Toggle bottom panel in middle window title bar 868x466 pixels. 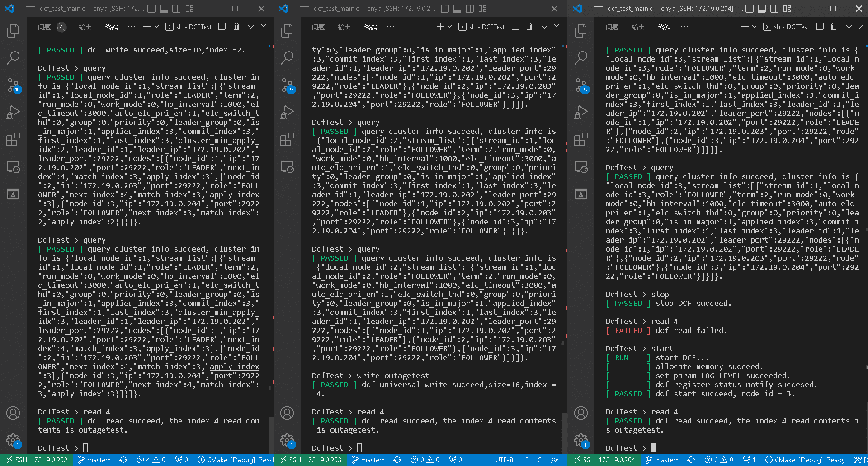pyautogui.click(x=458, y=9)
